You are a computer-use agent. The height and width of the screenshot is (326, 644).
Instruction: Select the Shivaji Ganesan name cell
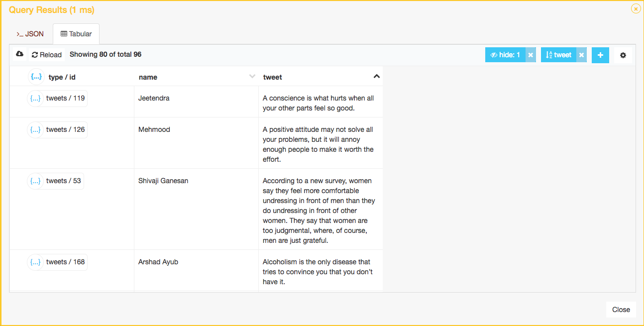pyautogui.click(x=163, y=181)
